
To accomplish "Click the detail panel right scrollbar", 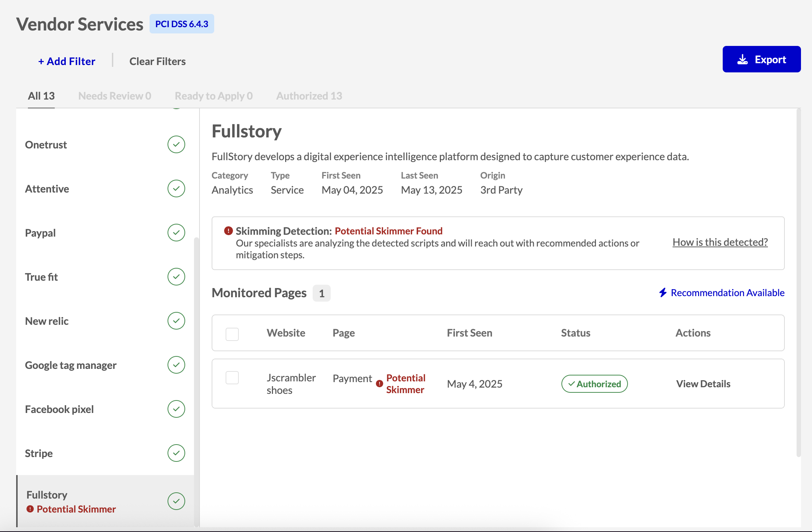I will click(798, 283).
